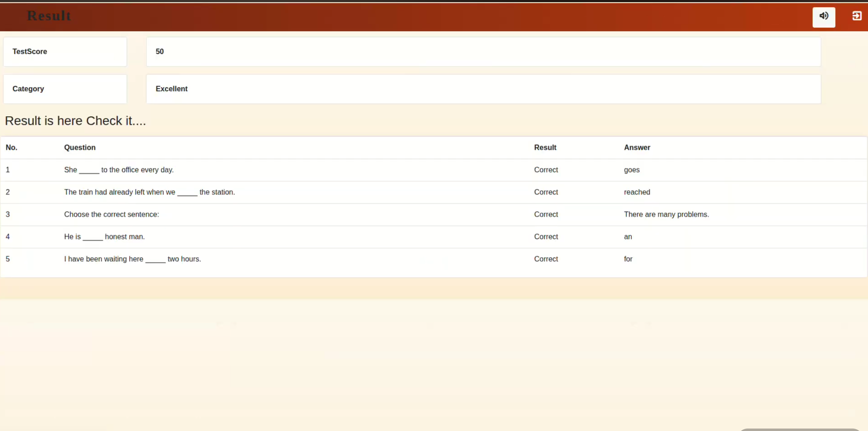Select the Category label box
Viewport: 868px width, 431px height.
pyautogui.click(x=65, y=89)
